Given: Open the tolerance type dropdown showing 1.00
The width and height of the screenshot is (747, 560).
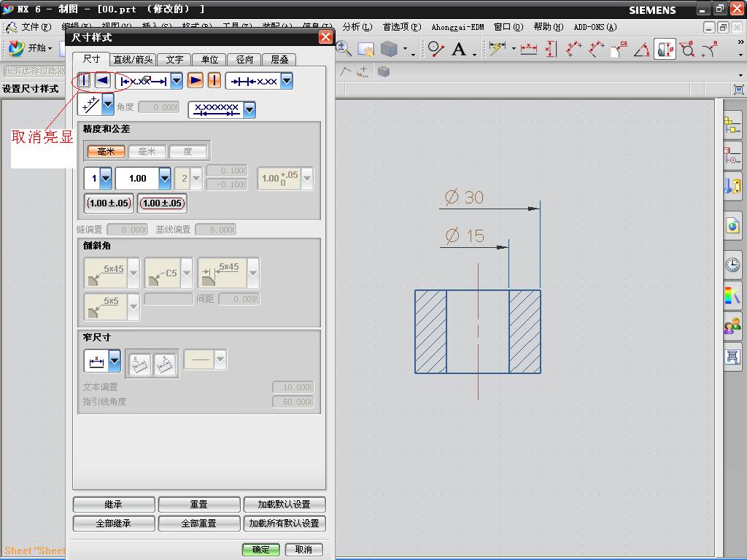Looking at the screenshot, I should 165,179.
